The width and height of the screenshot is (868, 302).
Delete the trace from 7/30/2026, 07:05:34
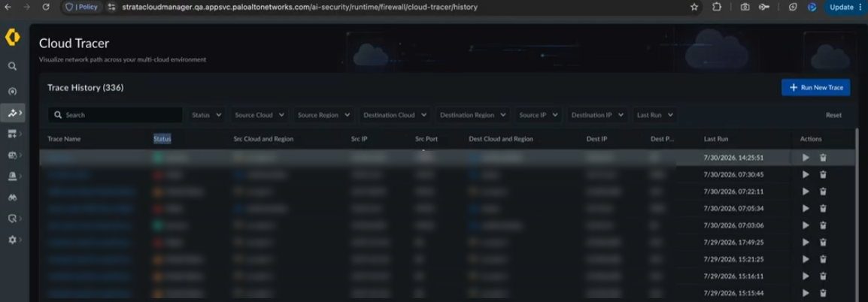coord(823,209)
